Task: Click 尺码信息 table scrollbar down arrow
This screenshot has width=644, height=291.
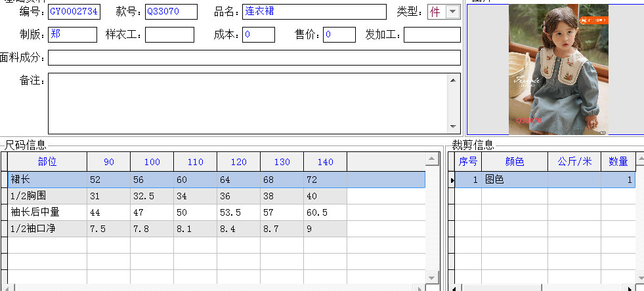Action: (x=432, y=277)
